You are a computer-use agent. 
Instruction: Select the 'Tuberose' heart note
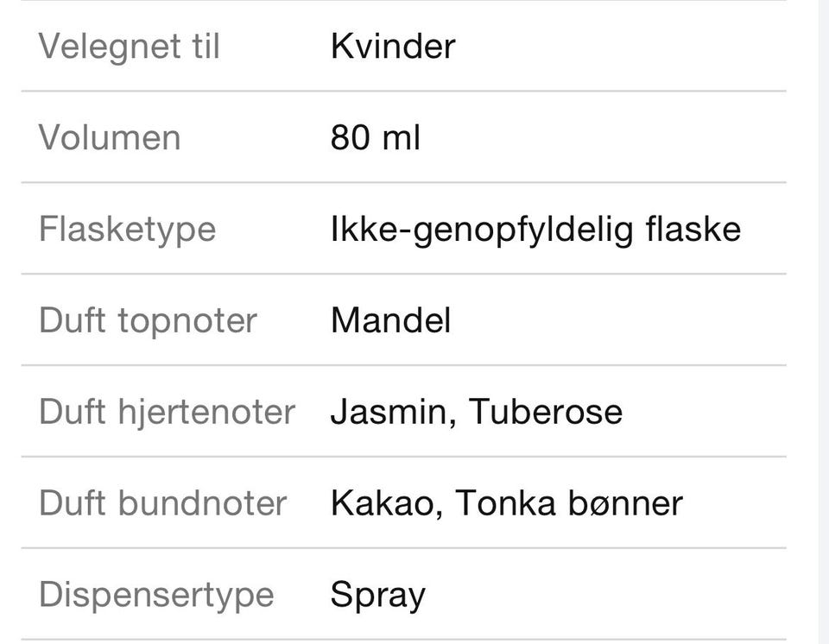coord(546,412)
